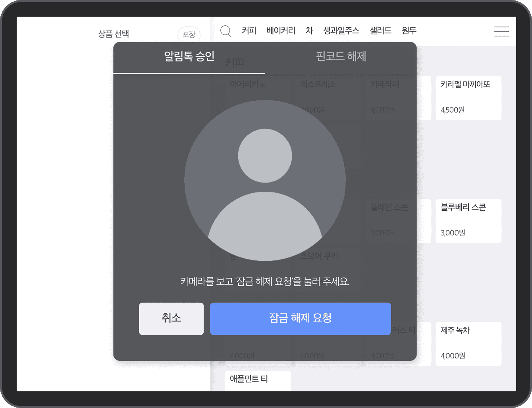Screen dimensions: 532x408
Task: Choose the 블루베리 스콘 product card
Action: 468,221
